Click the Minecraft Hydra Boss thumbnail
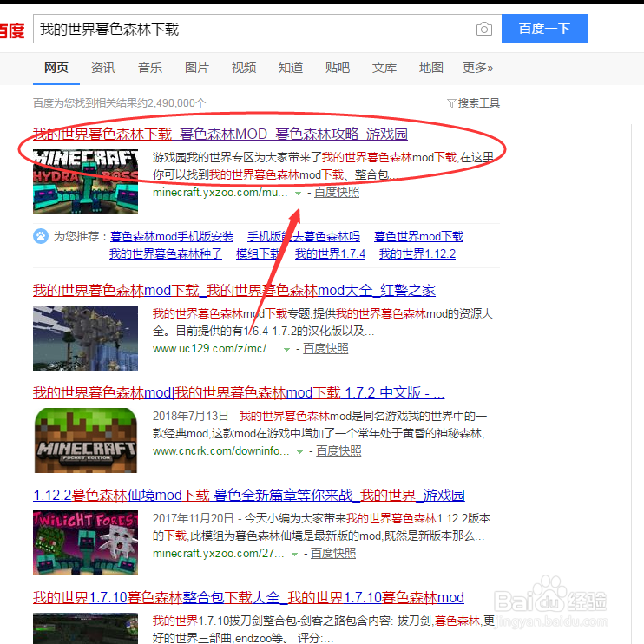The image size is (644, 644). (x=85, y=181)
